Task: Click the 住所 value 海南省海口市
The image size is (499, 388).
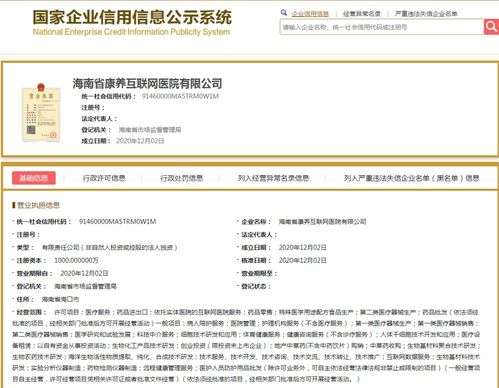Action: click(x=60, y=299)
